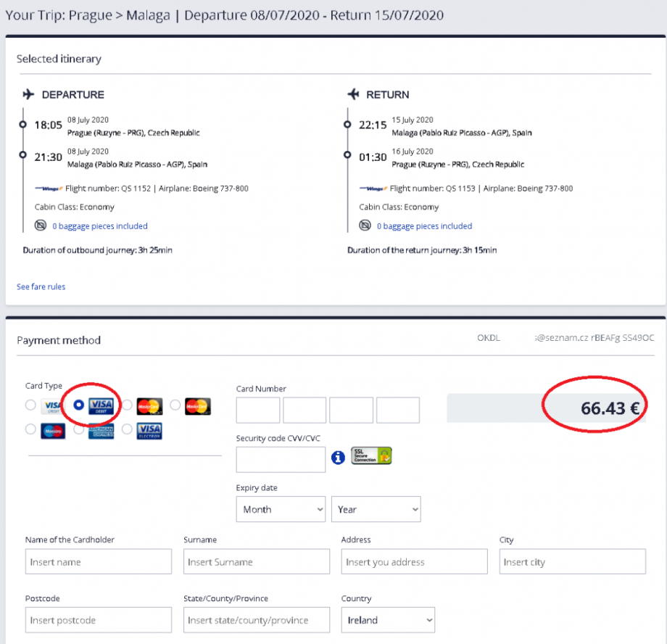Choose the Maestro radio button
Image resolution: width=667 pixels, height=644 pixels.
coord(30,429)
